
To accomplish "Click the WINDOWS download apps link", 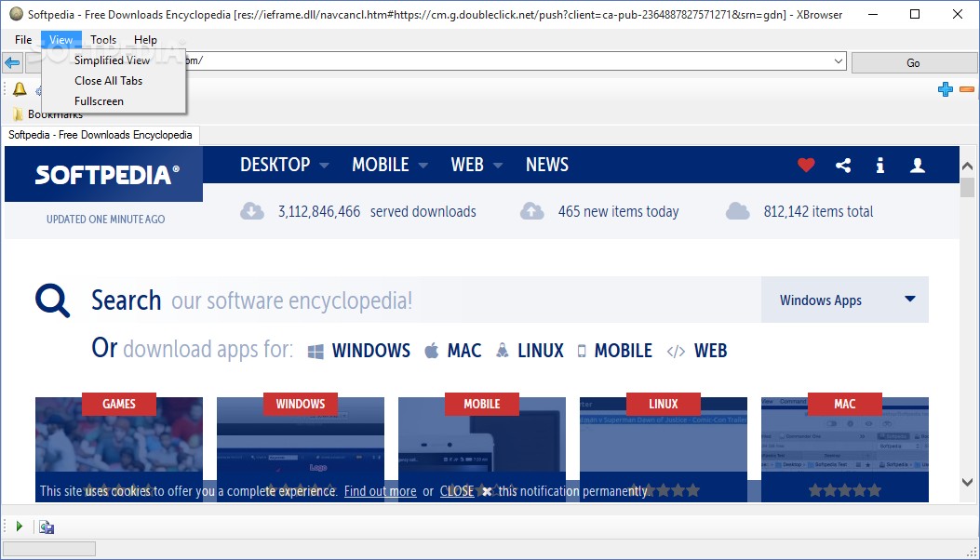I will click(358, 351).
